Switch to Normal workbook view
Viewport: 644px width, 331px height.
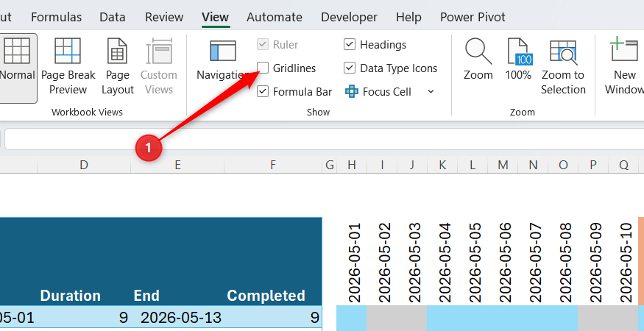(17, 68)
